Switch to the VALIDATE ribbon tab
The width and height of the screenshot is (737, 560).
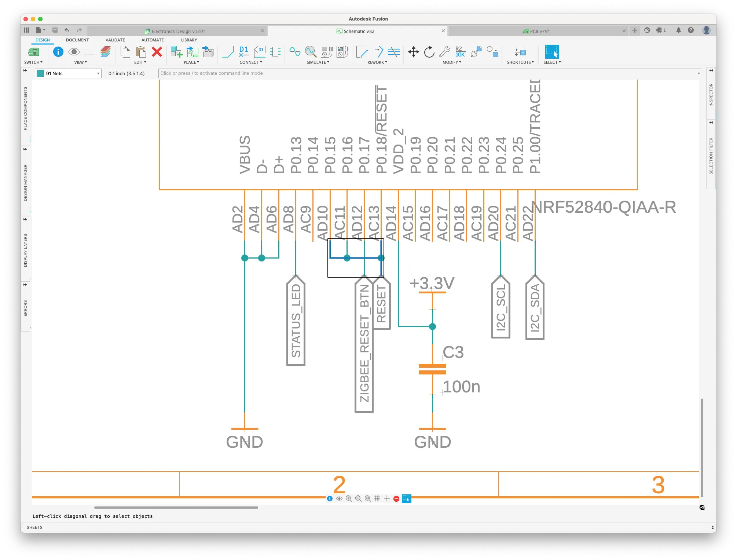point(115,40)
